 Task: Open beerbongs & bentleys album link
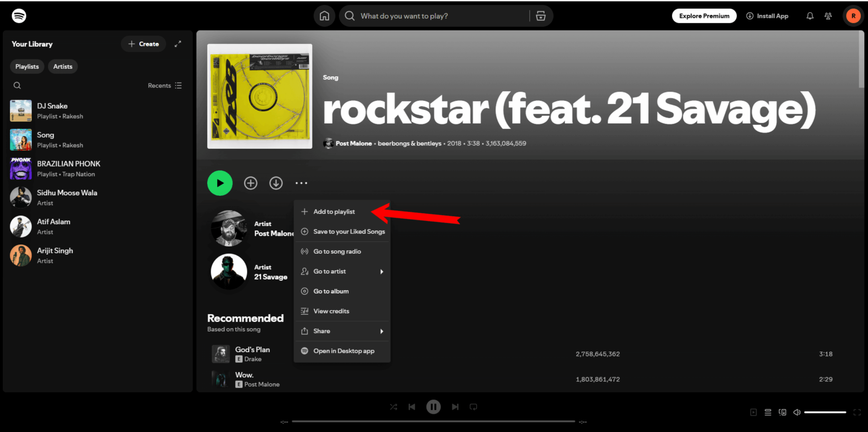tap(409, 143)
